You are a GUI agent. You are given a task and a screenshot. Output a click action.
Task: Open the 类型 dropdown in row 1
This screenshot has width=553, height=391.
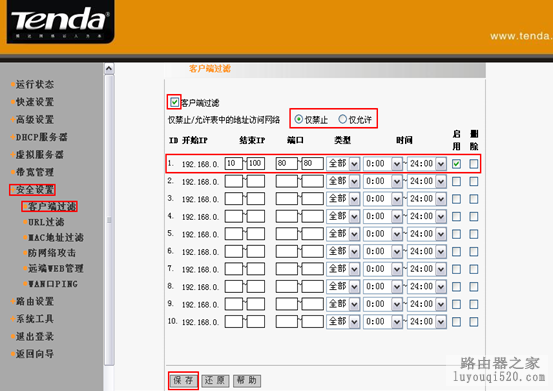click(x=343, y=164)
